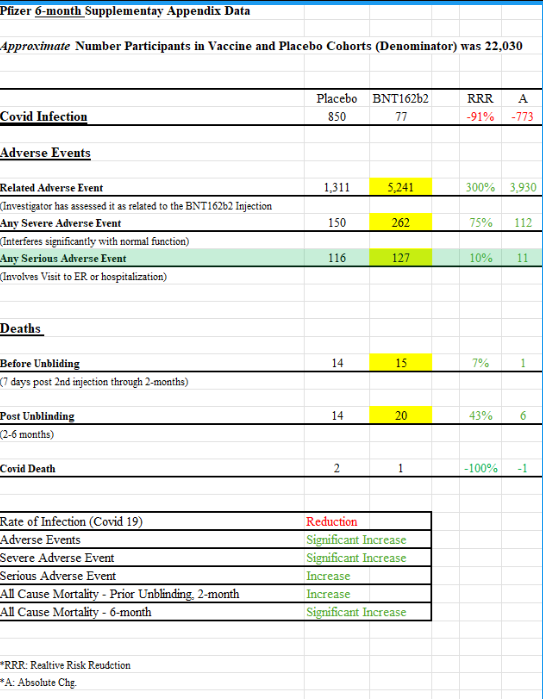
Task: Click 'Significant Increase' beside Adverse Events
Action: pyautogui.click(x=356, y=540)
